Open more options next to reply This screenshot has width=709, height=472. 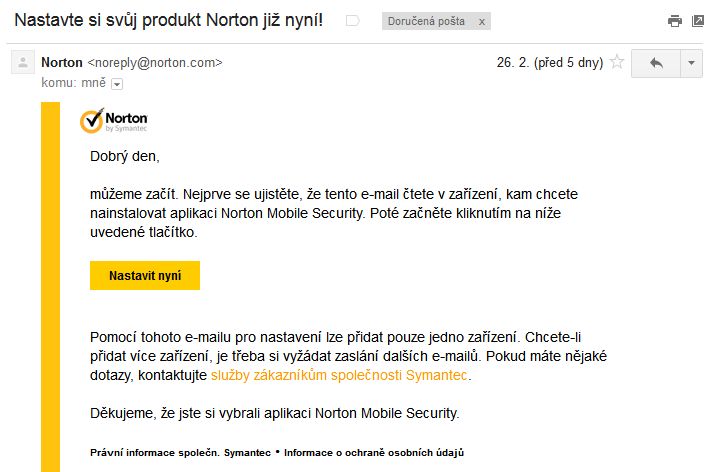click(691, 63)
